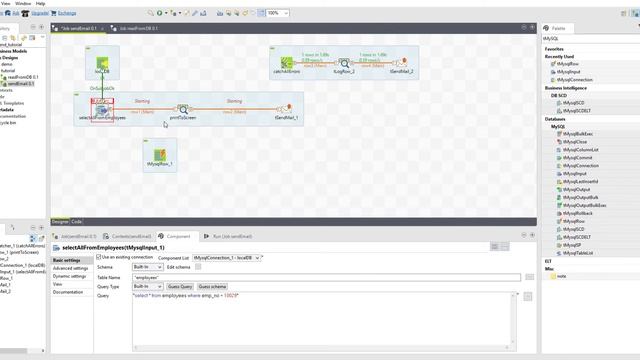640x360 pixels.
Task: Open dropdown arrow beside the Run icon
Action: click(x=166, y=13)
